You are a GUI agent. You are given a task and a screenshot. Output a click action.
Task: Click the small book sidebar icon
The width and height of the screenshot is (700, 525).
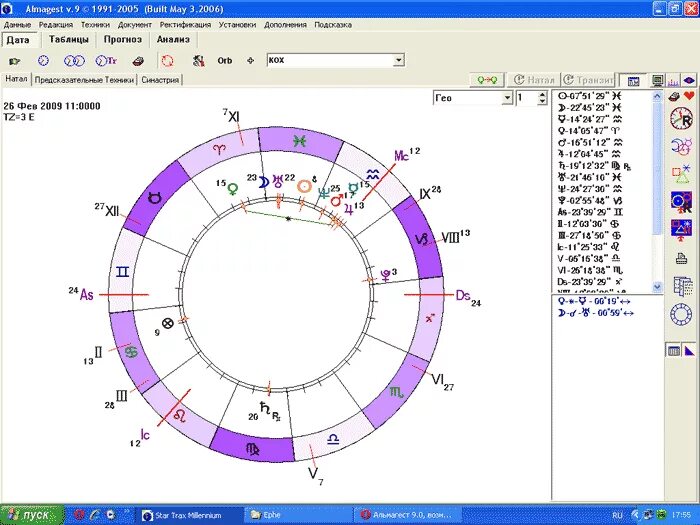click(x=674, y=96)
